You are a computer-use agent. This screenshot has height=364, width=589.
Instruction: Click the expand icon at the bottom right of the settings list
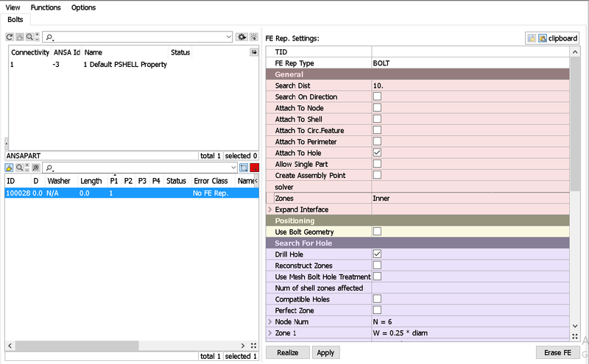tap(575, 337)
